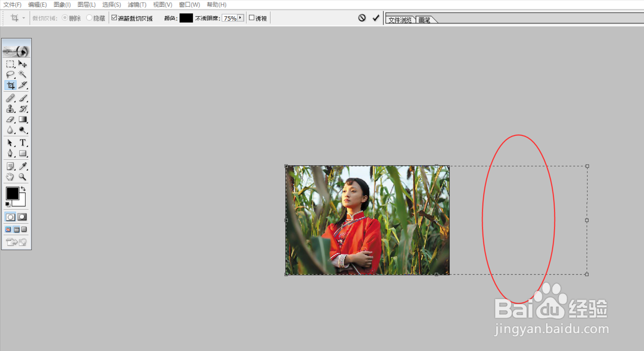
Task: Select the Magic Wand tool
Action: pyautogui.click(x=23, y=74)
